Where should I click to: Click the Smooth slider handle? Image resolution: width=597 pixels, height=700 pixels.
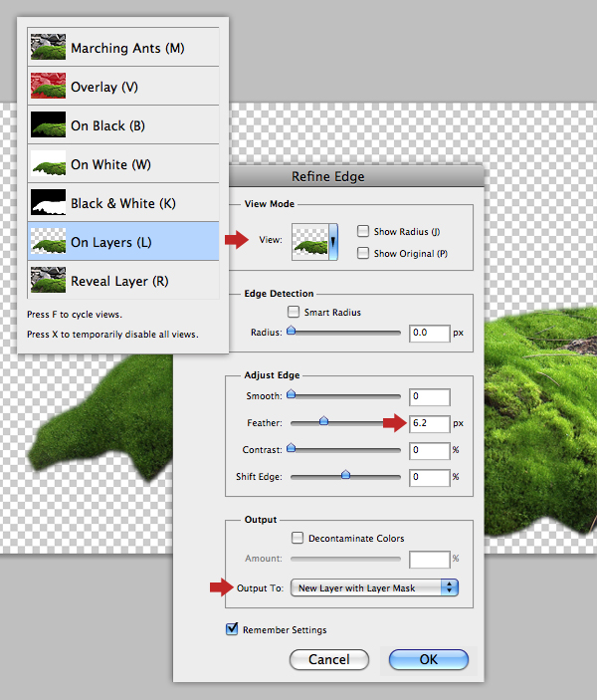(291, 394)
